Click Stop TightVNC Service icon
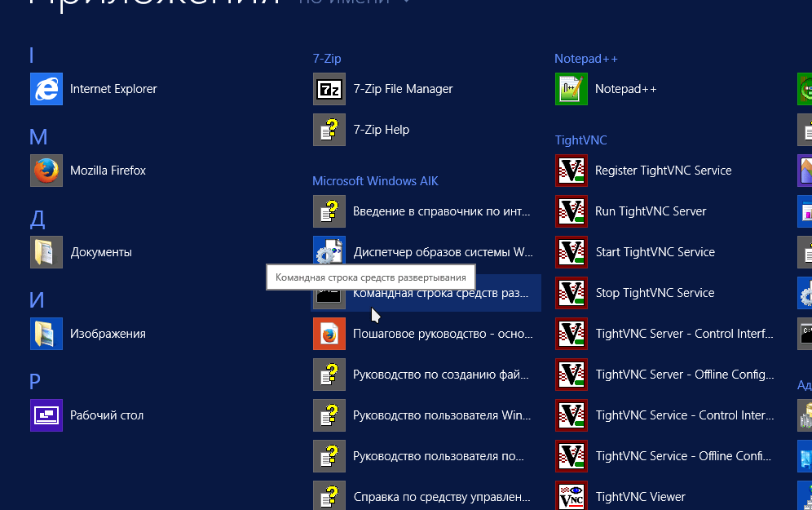Screen dimensions: 812x510 pos(571,293)
